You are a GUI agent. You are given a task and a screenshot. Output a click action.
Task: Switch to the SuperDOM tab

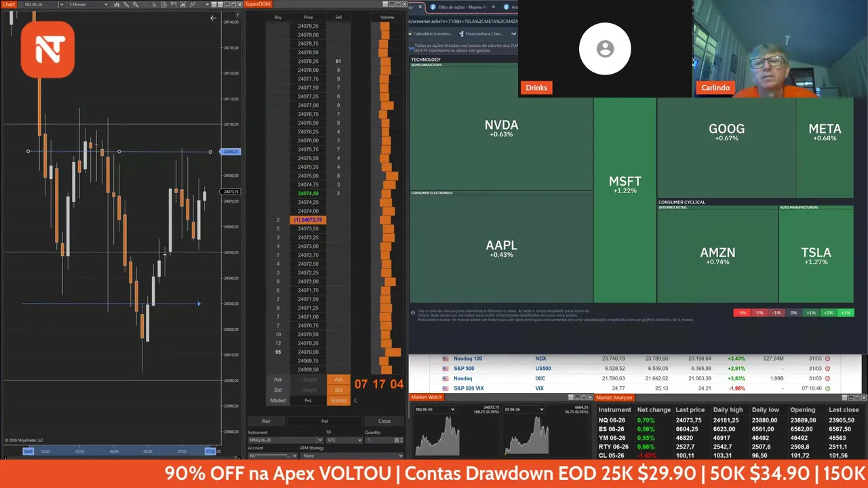[258, 4]
